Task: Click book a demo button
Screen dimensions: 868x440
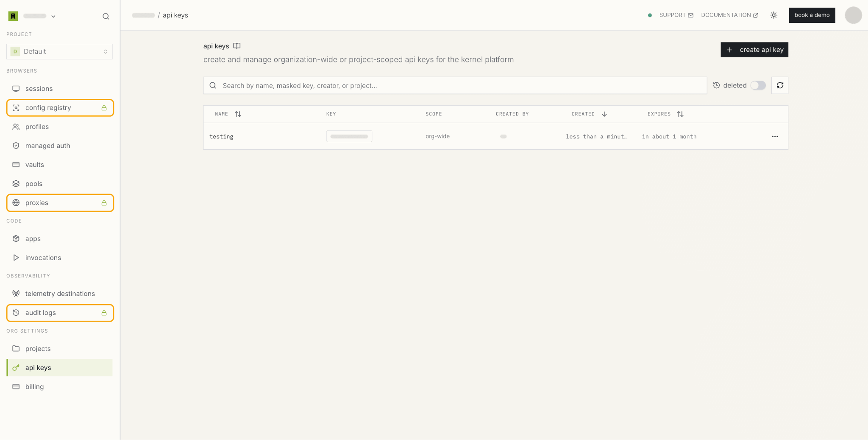Action: click(x=812, y=15)
